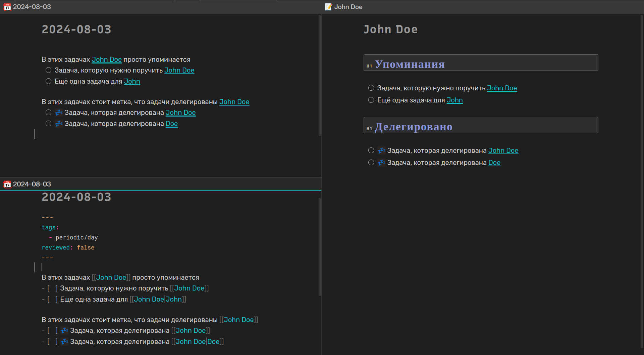The height and width of the screenshot is (355, 644).
Task: Check 'Ещё одна задача для John' in John Doe pane
Action: tap(371, 100)
